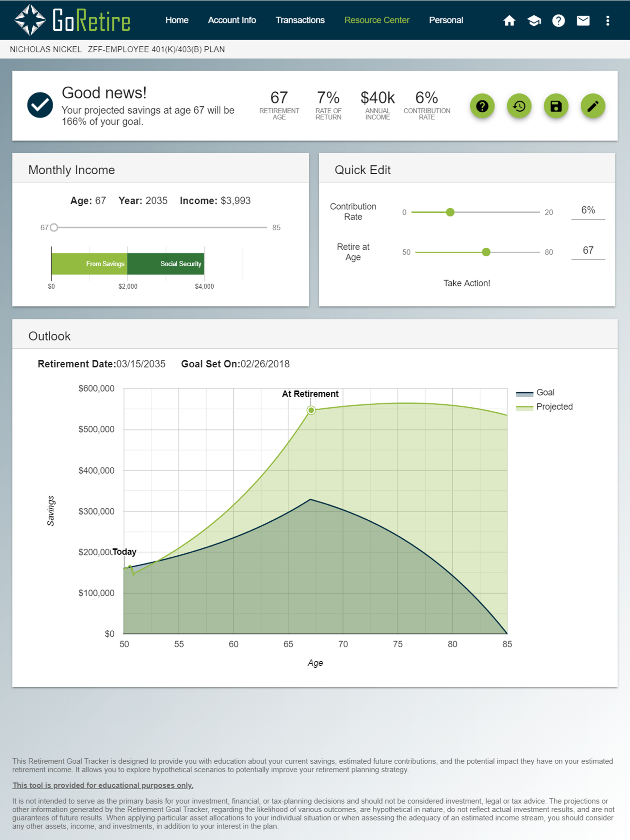Open the Transactions menu
This screenshot has width=630, height=840.
point(300,20)
